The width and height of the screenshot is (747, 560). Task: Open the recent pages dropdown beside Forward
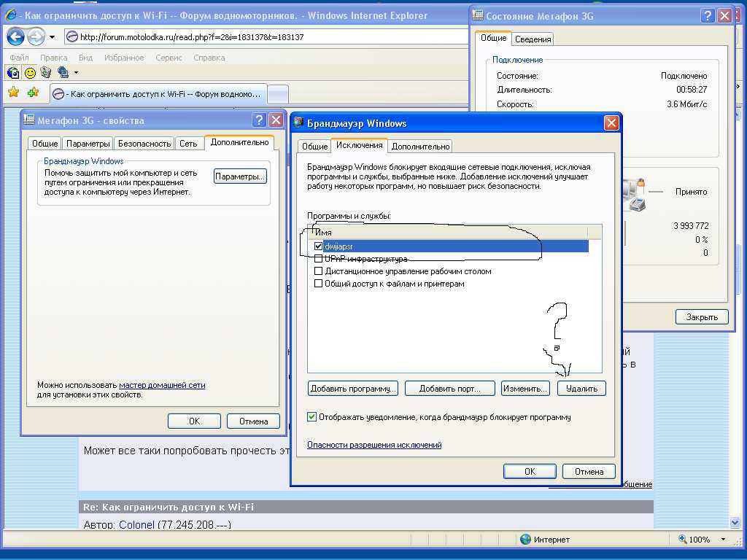tap(52, 37)
